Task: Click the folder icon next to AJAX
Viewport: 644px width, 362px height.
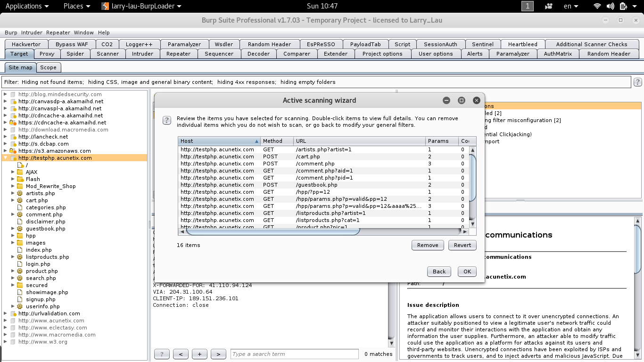Action: [20, 172]
